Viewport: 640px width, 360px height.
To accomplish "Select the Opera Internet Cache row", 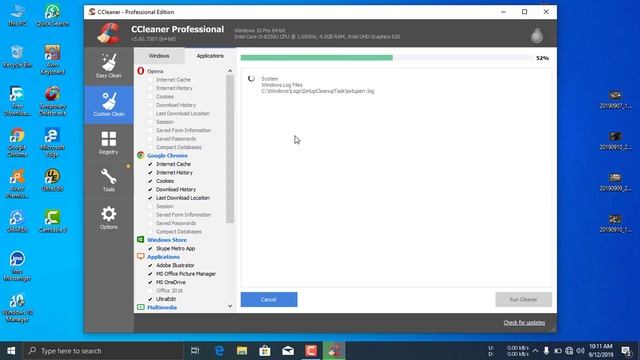I will coord(173,80).
